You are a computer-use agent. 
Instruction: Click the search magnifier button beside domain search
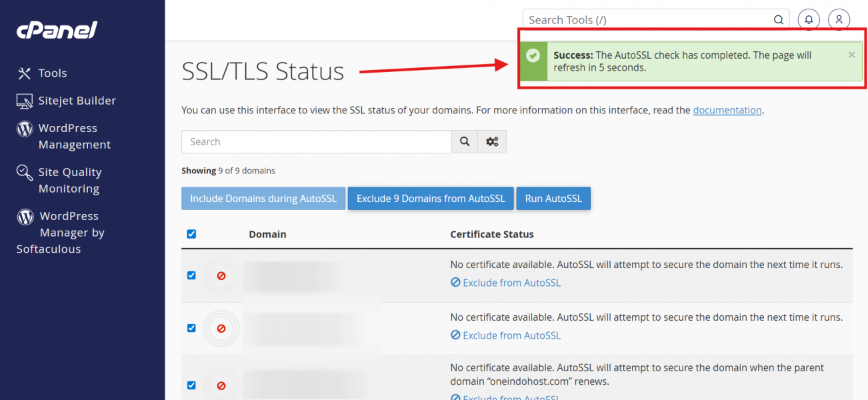[465, 142]
